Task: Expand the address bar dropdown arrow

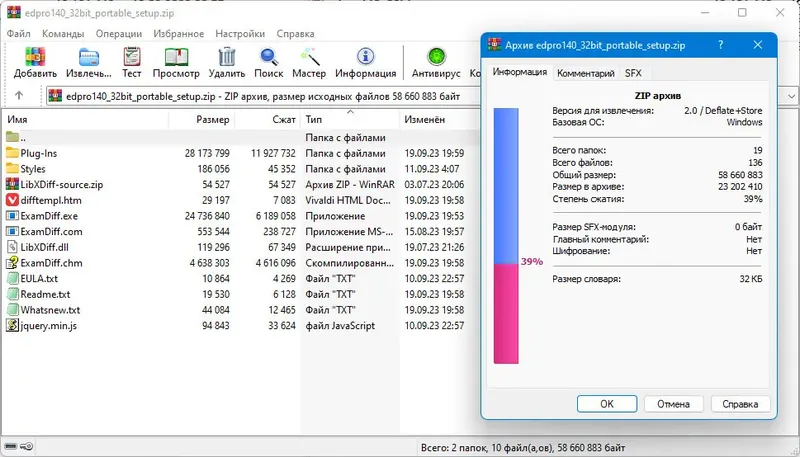Action: click(791, 96)
